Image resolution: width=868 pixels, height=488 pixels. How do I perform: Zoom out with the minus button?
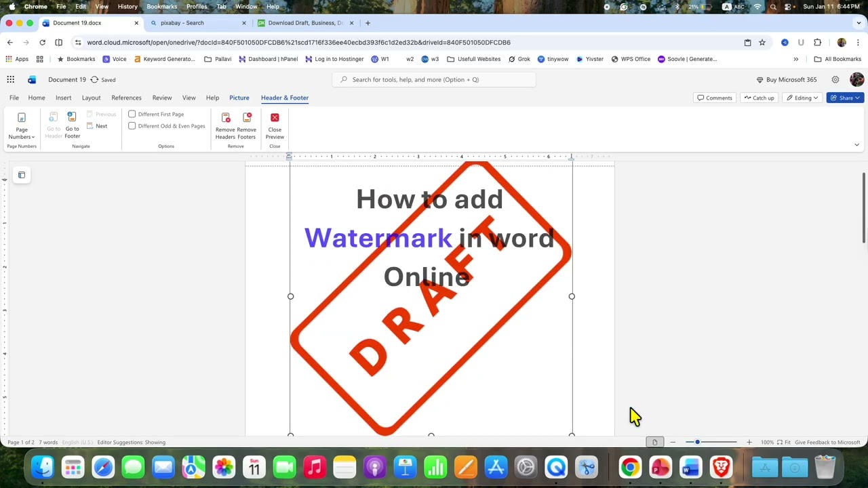(673, 442)
